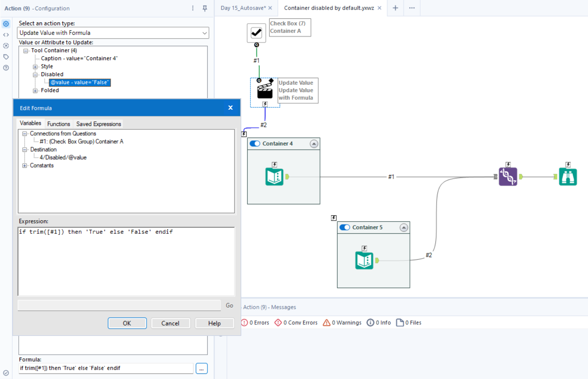The image size is (588, 379).
Task: Select the Text Input tool inside Container 5
Action: [364, 260]
